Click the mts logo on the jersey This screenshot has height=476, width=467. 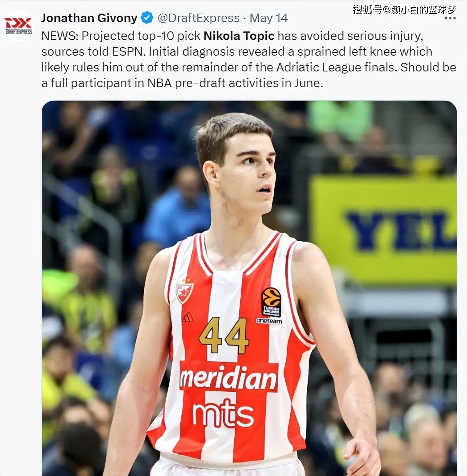(x=223, y=413)
